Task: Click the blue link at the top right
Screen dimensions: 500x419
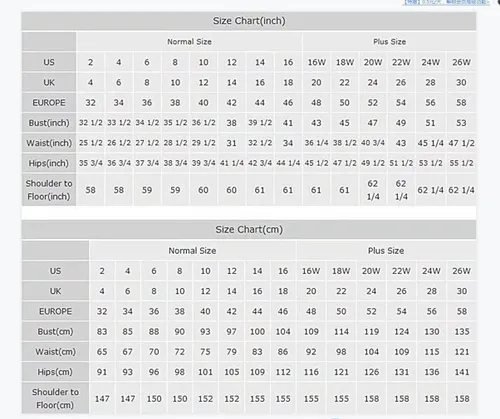Action: (x=446, y=2)
